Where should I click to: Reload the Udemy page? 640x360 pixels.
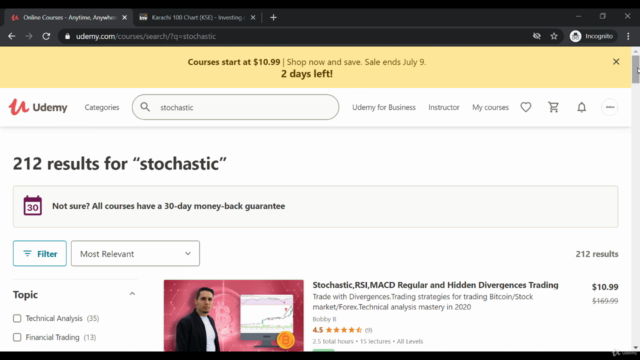pos(46,36)
